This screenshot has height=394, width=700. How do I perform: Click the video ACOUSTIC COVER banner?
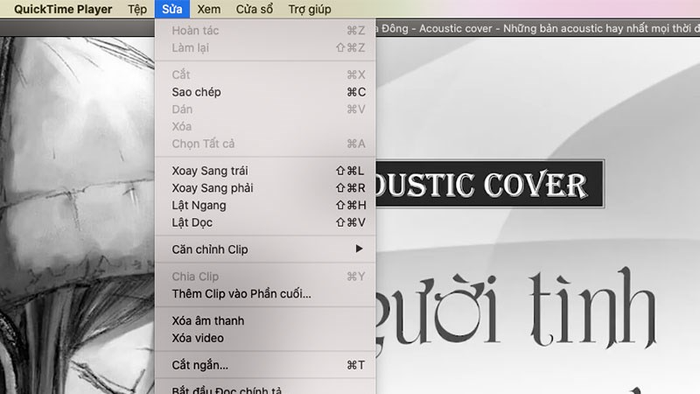click(x=490, y=184)
